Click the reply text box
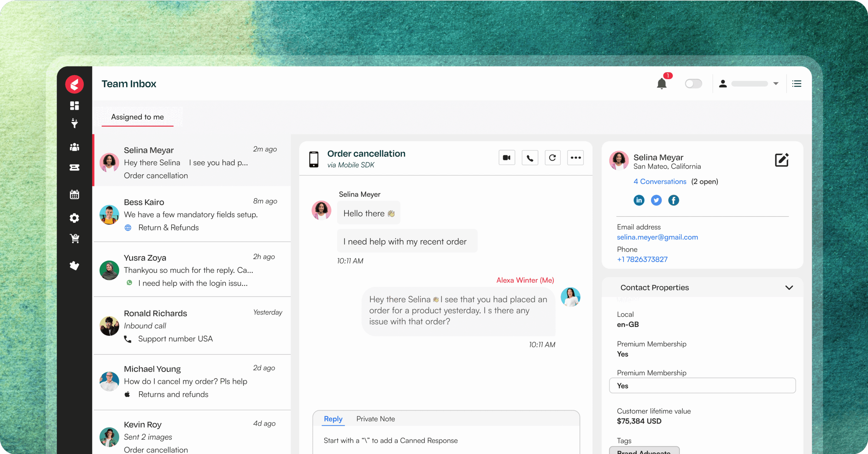The height and width of the screenshot is (454, 868). click(446, 440)
